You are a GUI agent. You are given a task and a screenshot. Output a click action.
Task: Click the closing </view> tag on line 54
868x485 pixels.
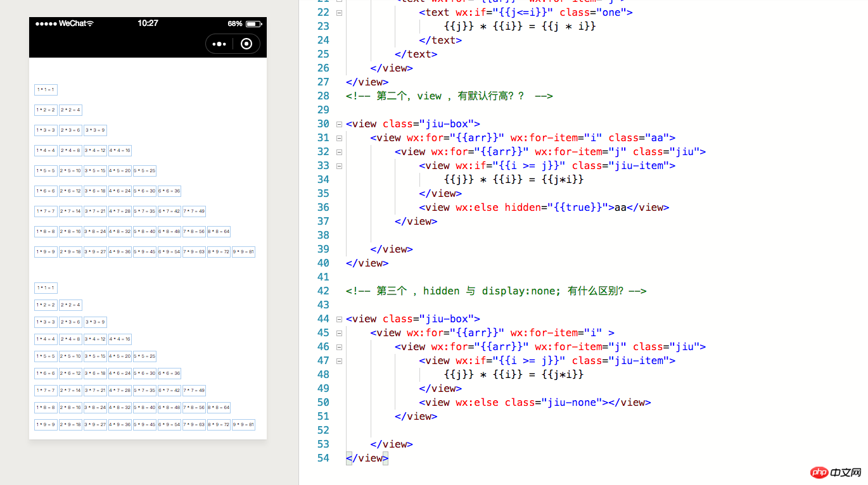click(x=367, y=458)
